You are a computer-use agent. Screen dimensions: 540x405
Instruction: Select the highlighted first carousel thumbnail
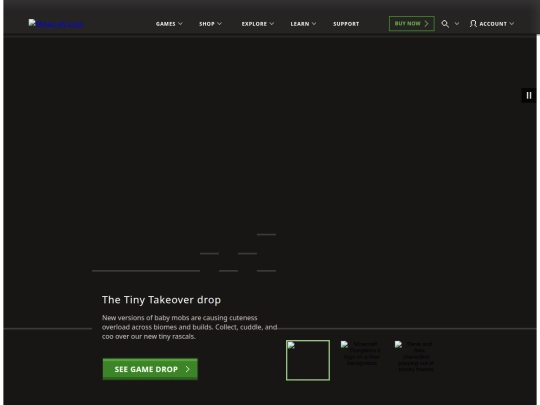pos(308,360)
